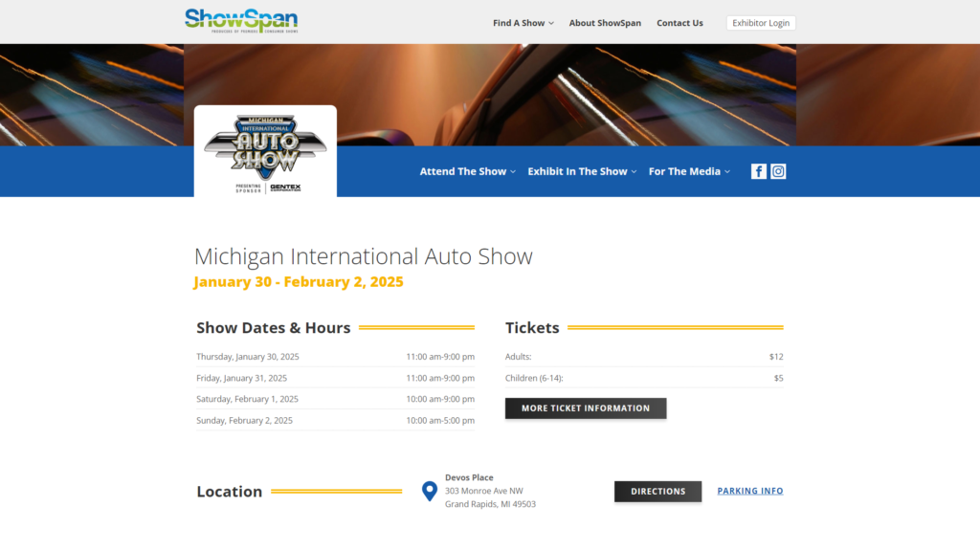Select the Thursday, January 30, 2025 row

coord(335,357)
